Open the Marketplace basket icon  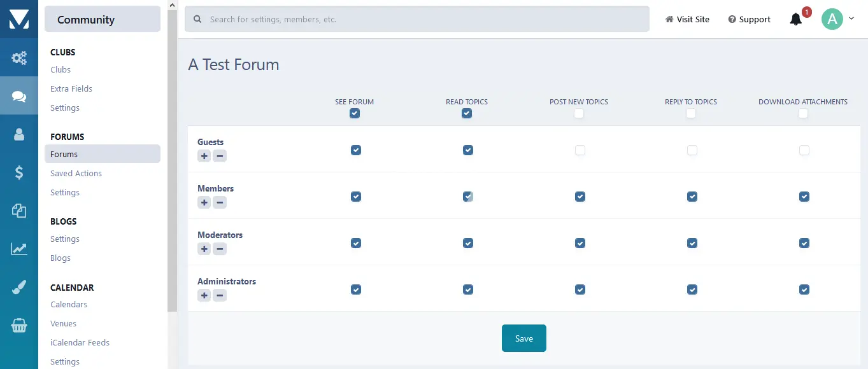click(19, 326)
